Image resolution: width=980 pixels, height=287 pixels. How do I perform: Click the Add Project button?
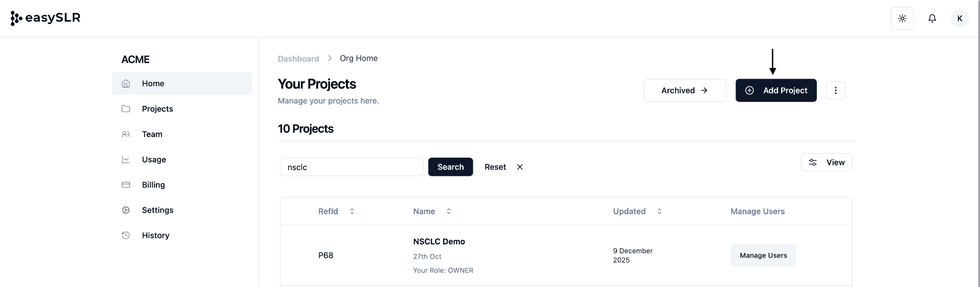pos(776,91)
